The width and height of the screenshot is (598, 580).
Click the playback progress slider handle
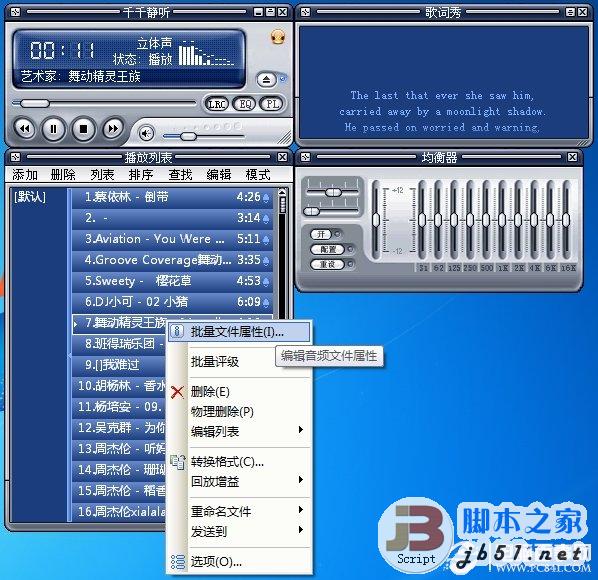[x=35, y=103]
